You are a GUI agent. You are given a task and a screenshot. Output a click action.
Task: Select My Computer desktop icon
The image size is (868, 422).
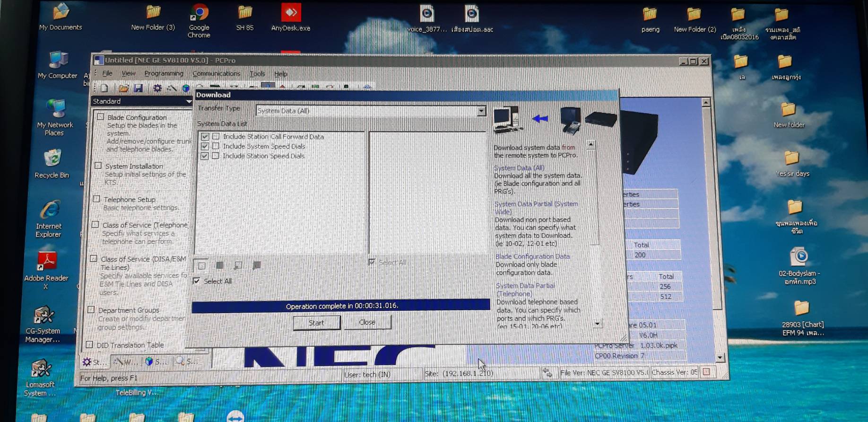(58, 65)
